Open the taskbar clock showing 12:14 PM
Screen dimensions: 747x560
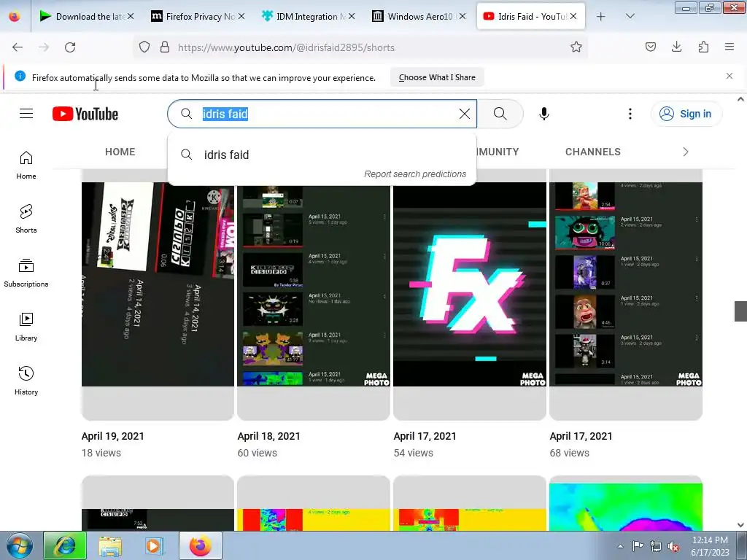point(710,546)
